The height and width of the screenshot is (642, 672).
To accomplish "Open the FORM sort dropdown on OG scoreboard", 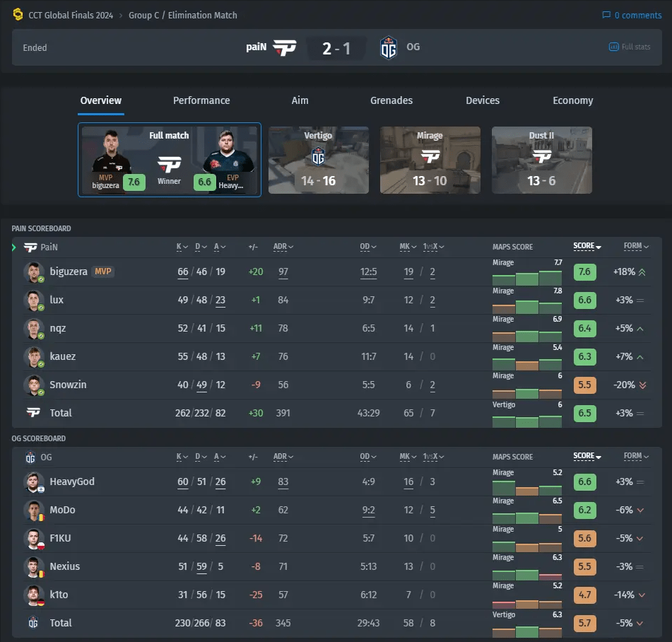I will click(x=635, y=457).
